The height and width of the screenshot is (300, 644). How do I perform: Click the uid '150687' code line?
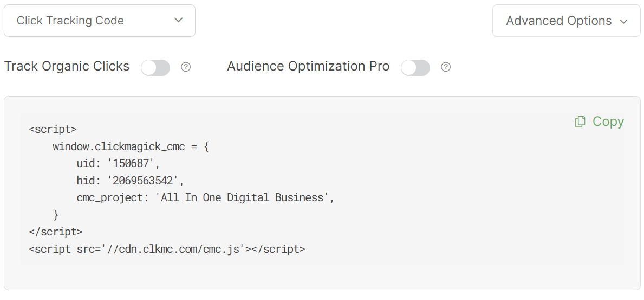[119, 163]
